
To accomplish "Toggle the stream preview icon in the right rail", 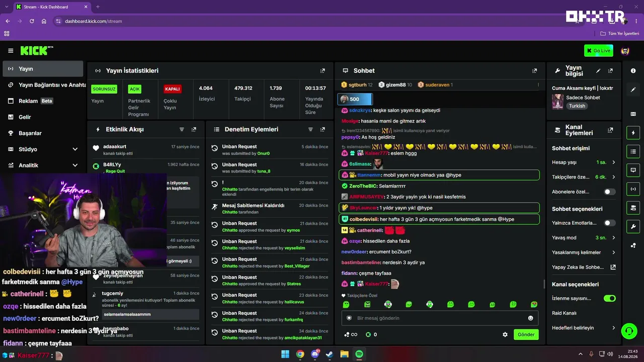I will tap(633, 114).
